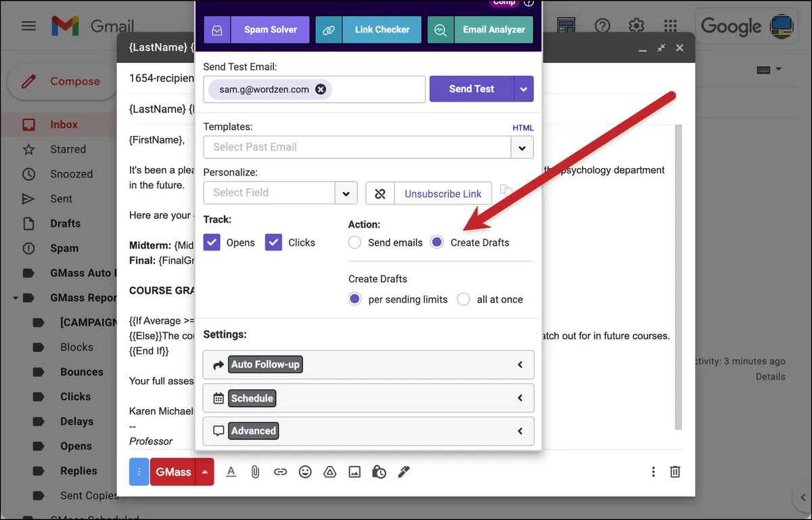The height and width of the screenshot is (520, 812).
Task: Open input tools keyboard dropdown
Action: tap(769, 70)
